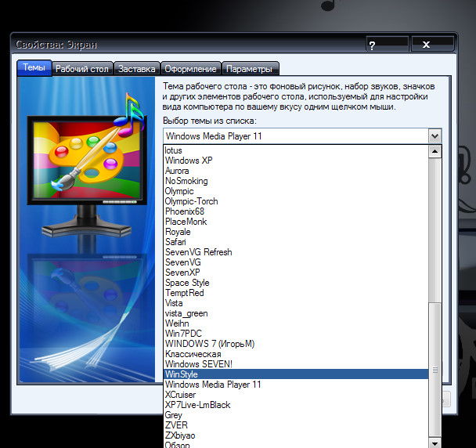Image resolution: width=476 pixels, height=448 pixels.
Task: Click the help question mark button
Action: [x=387, y=45]
